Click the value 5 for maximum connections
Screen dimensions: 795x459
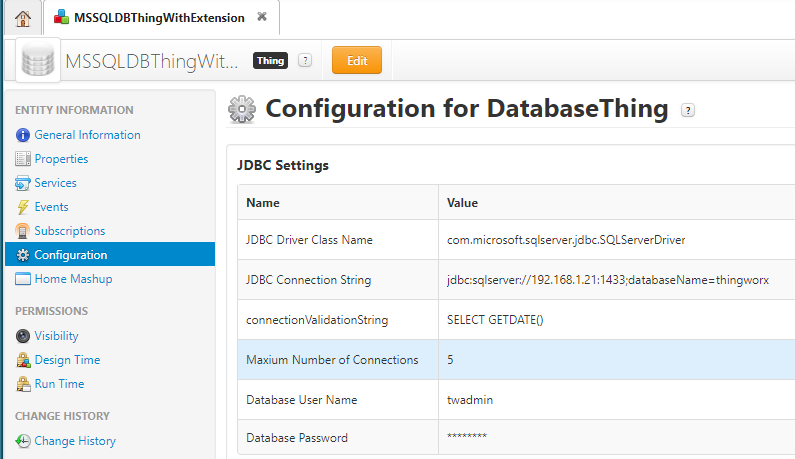coord(450,360)
